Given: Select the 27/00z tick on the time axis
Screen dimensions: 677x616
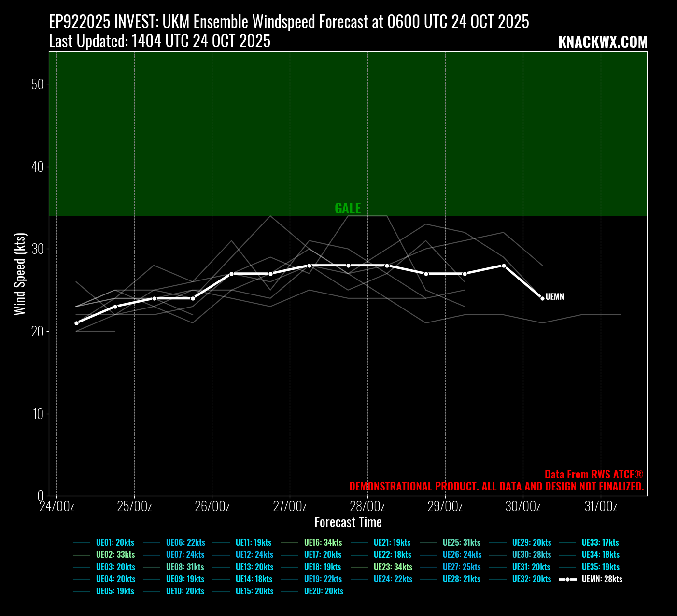Looking at the screenshot, I should point(290,506).
